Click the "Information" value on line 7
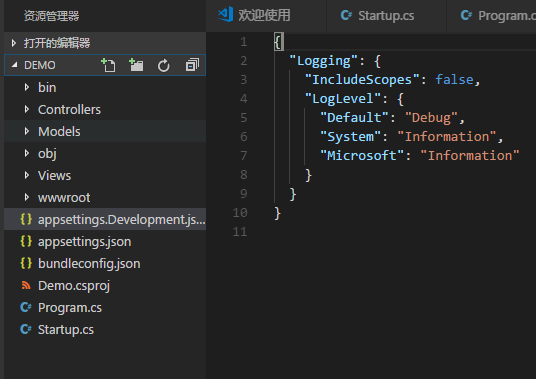This screenshot has height=379, width=536. point(470,155)
